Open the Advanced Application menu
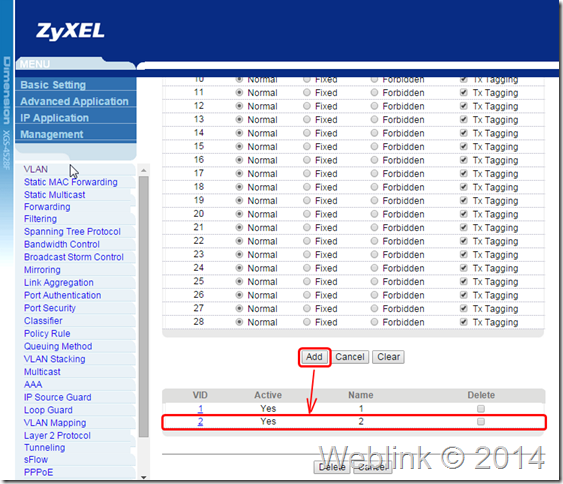The width and height of the screenshot is (563, 484). coord(74,101)
